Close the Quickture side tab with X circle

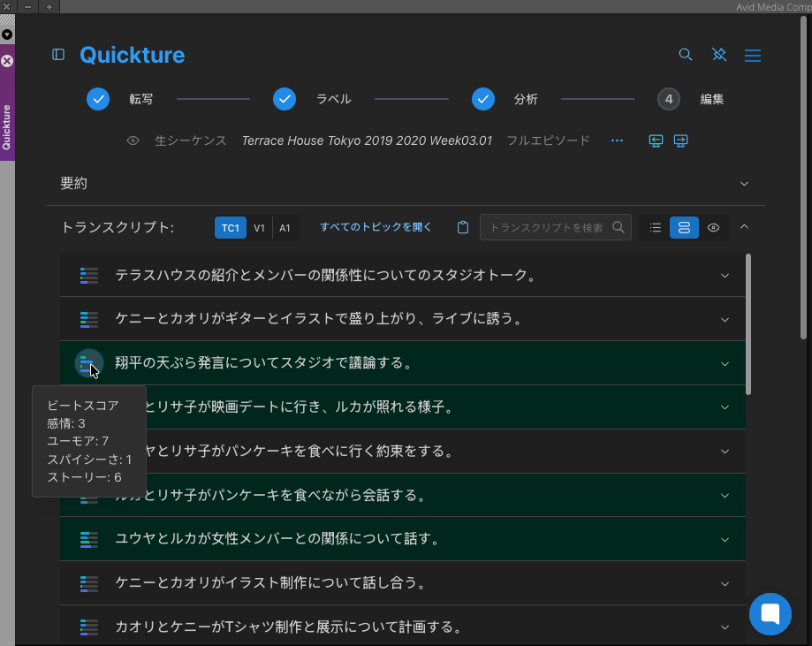pos(7,61)
